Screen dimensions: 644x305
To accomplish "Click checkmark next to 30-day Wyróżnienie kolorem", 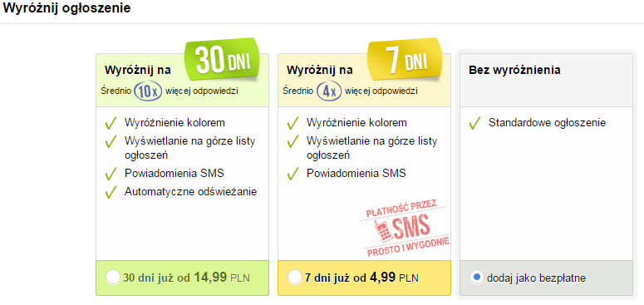I will (111, 123).
